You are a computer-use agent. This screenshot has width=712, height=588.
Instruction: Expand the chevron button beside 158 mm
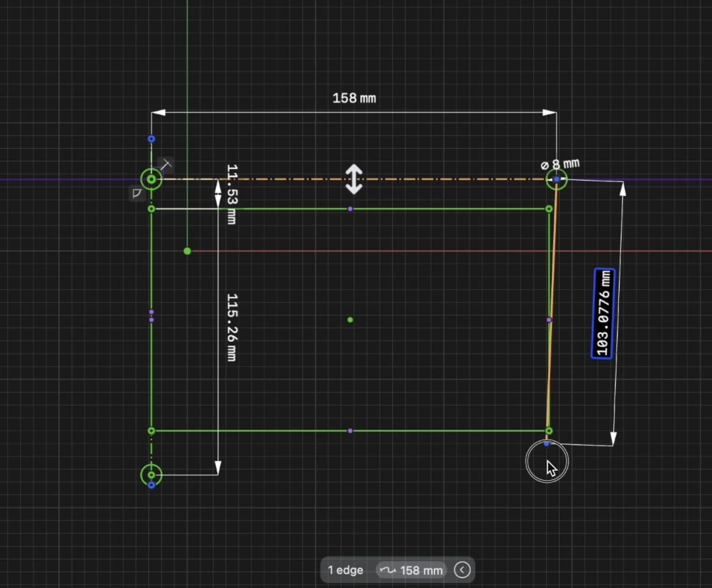462,570
